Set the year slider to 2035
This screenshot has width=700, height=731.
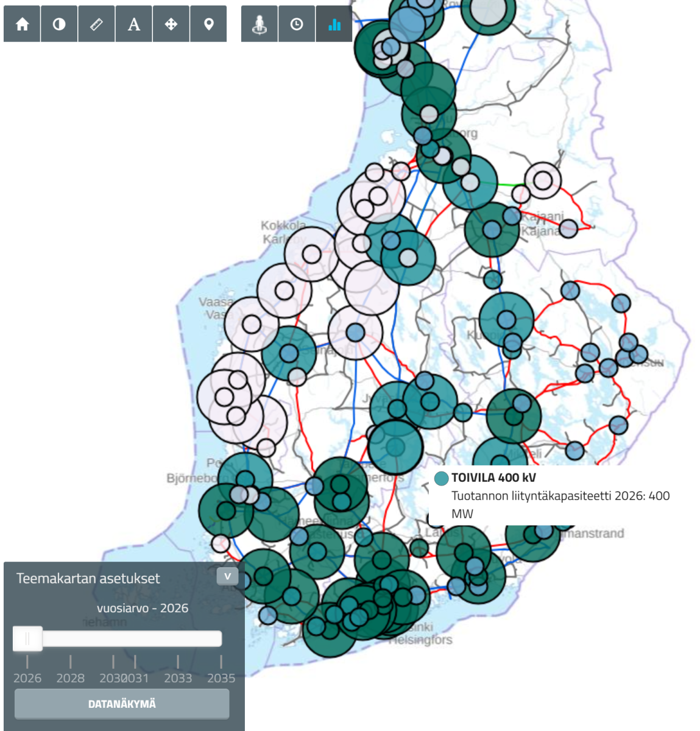pos(221,662)
